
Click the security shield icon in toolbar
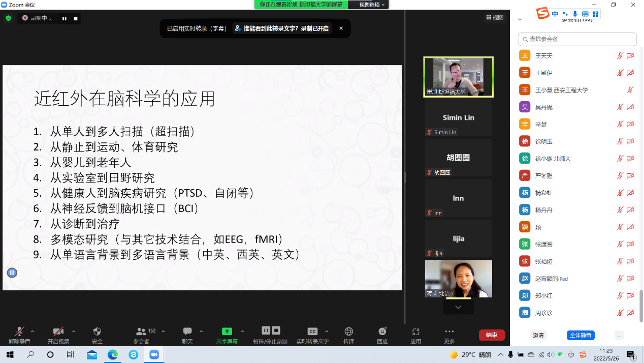coord(97,331)
